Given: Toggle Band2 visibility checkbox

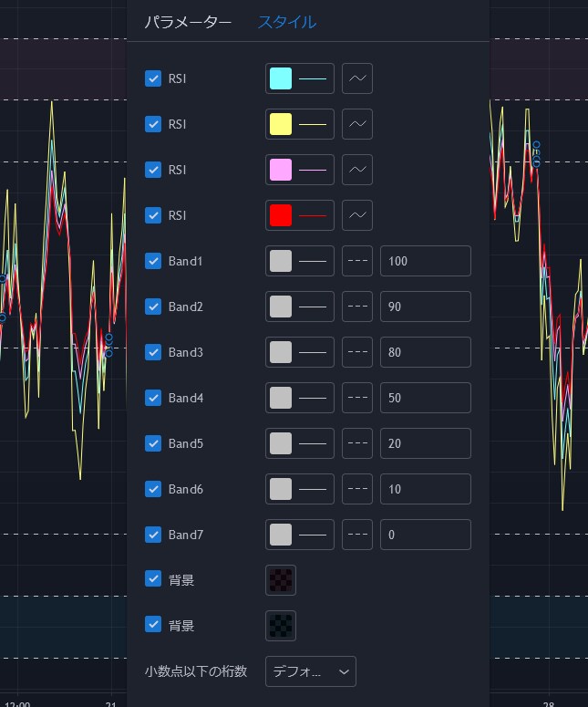Looking at the screenshot, I should (153, 307).
